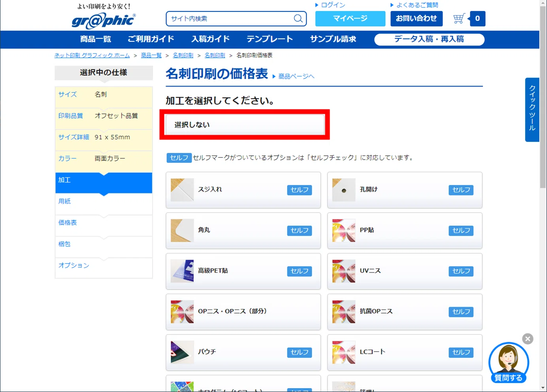Click the セルフ badge on 孔開け

pos(461,190)
